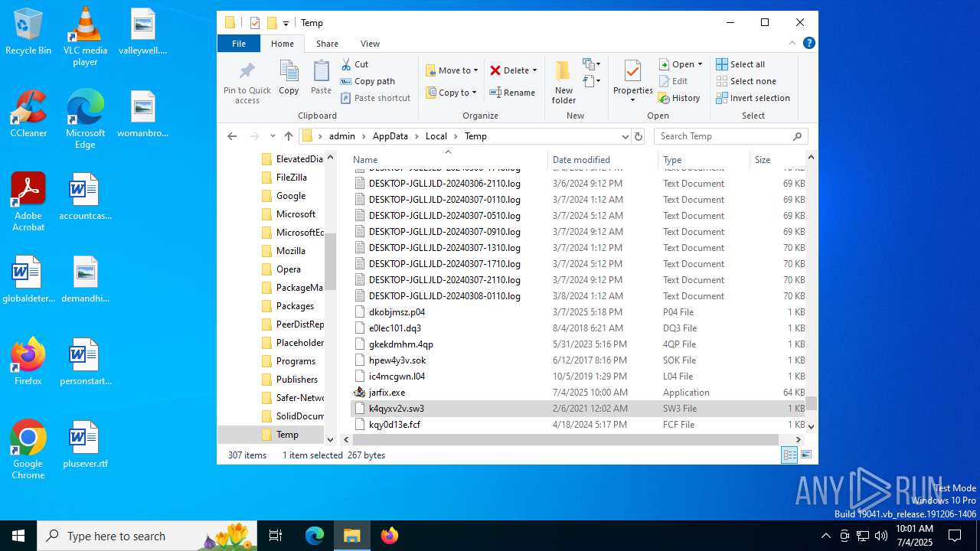Open Recycle Bin on desktop
980x551 pixels.
coord(28,31)
